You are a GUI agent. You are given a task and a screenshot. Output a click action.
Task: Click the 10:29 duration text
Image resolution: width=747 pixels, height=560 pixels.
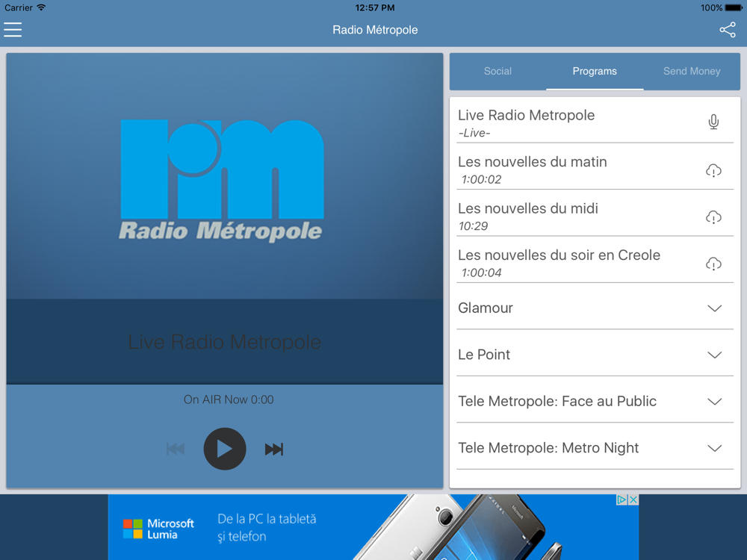[473, 226]
